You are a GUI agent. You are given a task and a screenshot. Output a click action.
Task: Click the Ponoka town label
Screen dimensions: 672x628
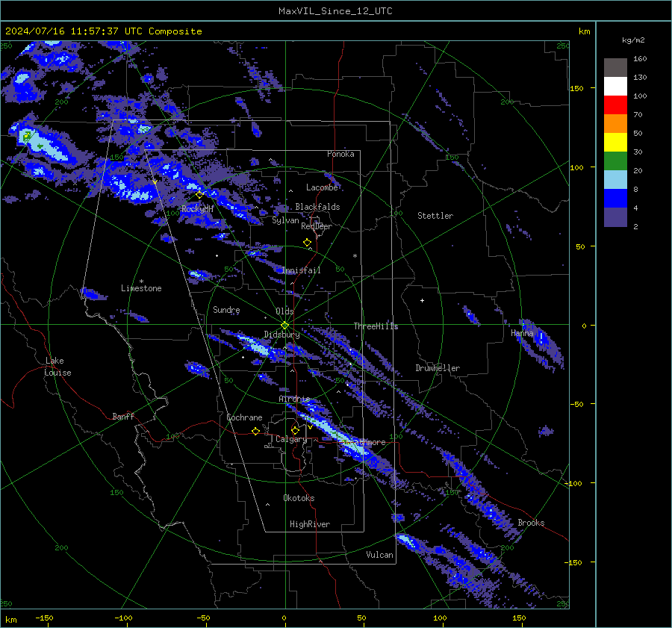[x=340, y=154]
